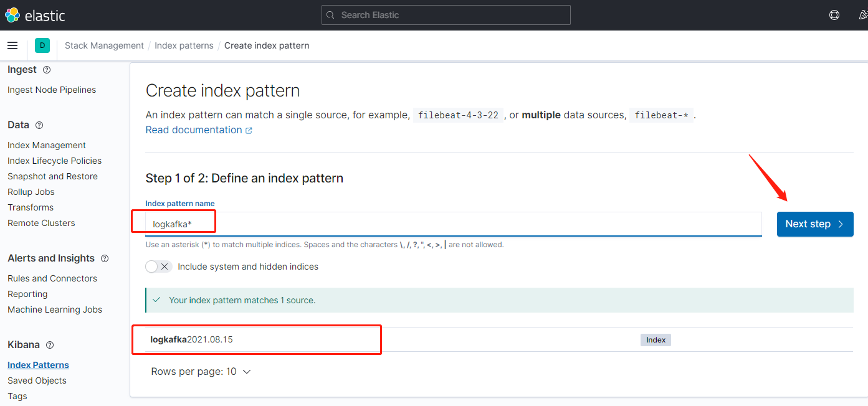Image resolution: width=868 pixels, height=406 pixels.
Task: Open Index Management
Action: click(x=47, y=145)
